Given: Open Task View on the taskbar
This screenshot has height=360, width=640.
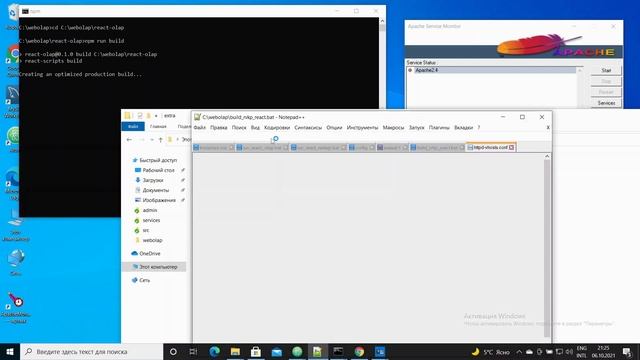Looking at the screenshot, I should (x=193, y=351).
